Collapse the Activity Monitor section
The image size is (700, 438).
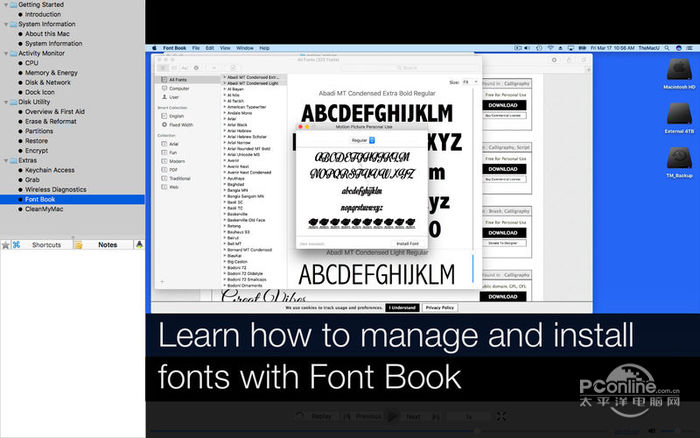click(x=6, y=53)
